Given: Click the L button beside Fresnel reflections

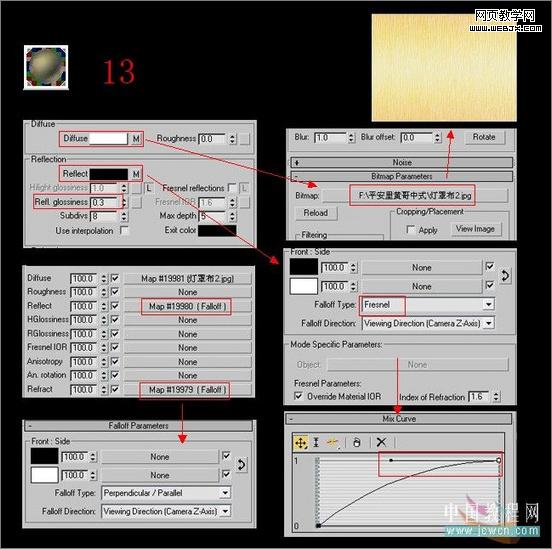Looking at the screenshot, I should point(244,188).
